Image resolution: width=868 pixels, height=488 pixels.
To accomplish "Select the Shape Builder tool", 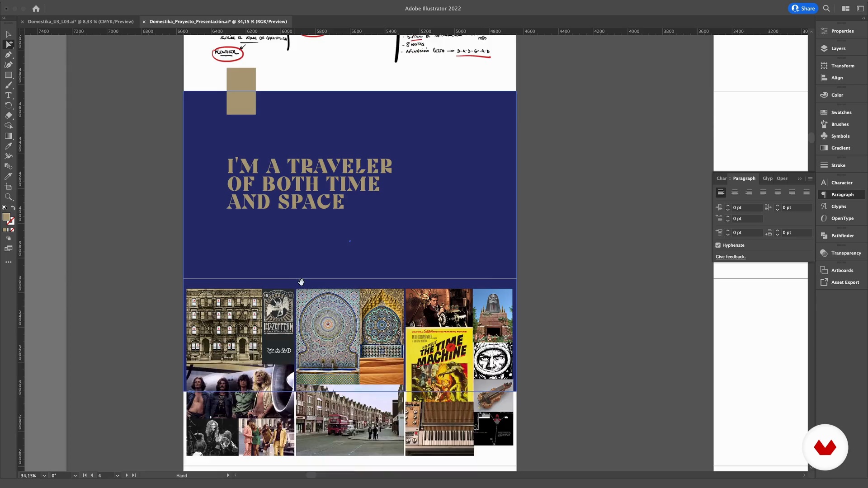I will [x=9, y=126].
